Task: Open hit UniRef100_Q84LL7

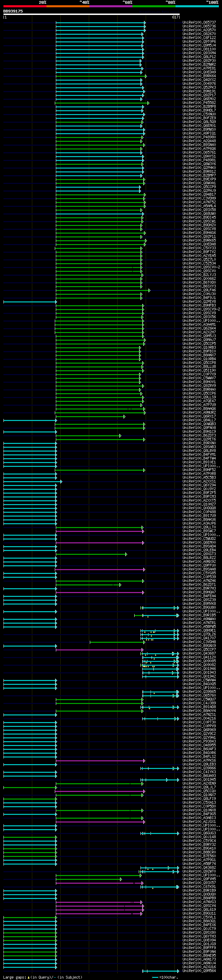Action: (199, 420)
